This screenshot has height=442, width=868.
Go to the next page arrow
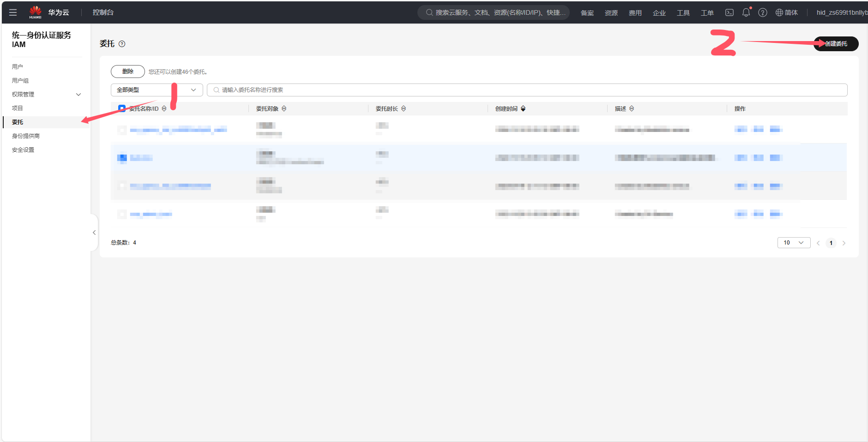(x=844, y=243)
